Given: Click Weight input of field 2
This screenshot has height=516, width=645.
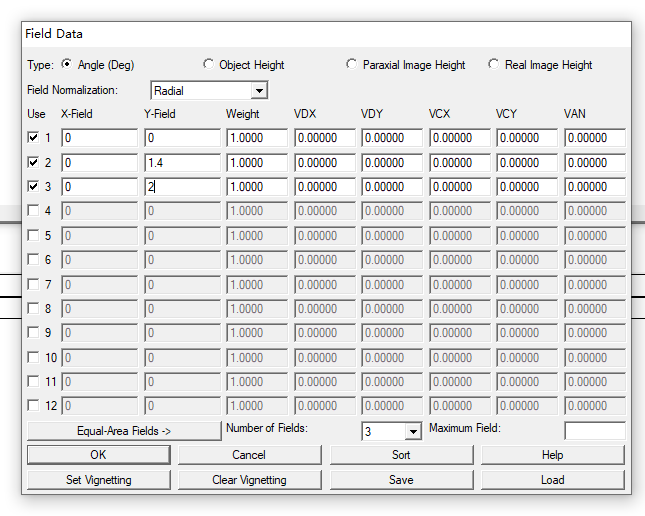Looking at the screenshot, I should (x=257, y=163).
